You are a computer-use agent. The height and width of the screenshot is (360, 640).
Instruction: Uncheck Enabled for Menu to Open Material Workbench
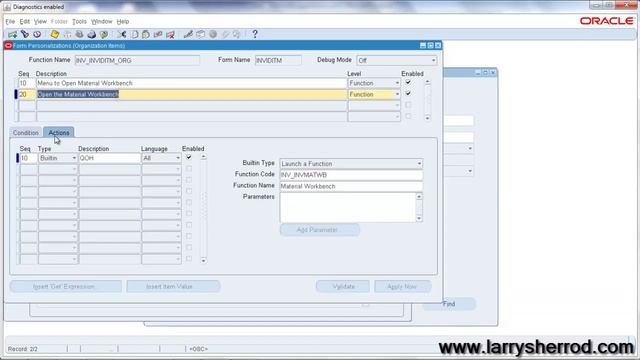click(408, 82)
